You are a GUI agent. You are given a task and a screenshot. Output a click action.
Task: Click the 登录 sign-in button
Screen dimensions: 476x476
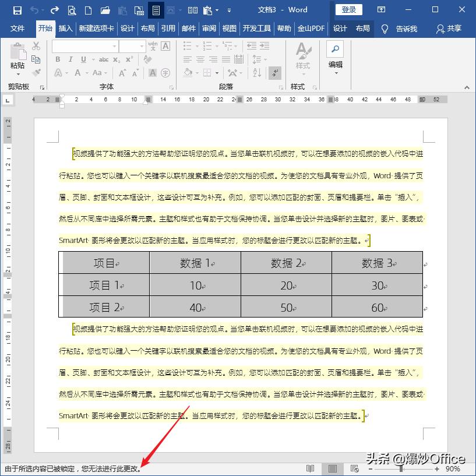[348, 9]
